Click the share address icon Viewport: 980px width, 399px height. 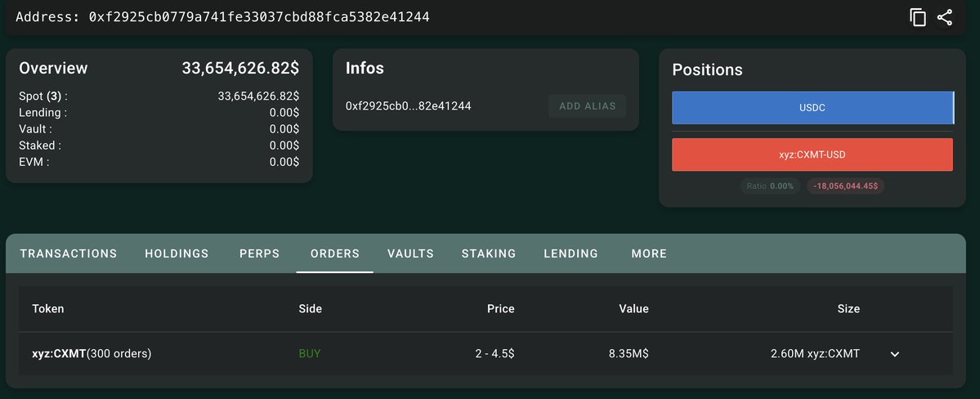tap(944, 17)
